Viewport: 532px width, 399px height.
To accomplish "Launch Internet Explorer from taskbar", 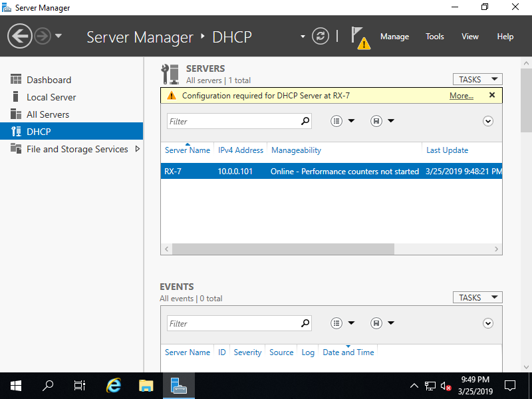I will pyautogui.click(x=113, y=386).
